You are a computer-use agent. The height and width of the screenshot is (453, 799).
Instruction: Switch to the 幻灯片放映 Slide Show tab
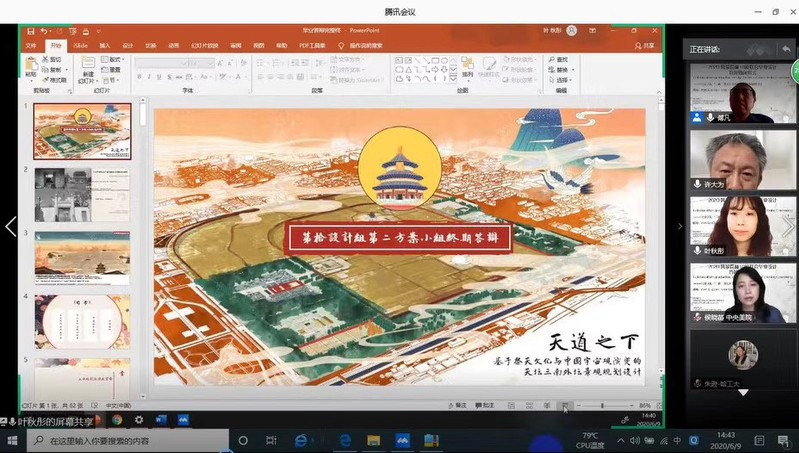(x=205, y=45)
